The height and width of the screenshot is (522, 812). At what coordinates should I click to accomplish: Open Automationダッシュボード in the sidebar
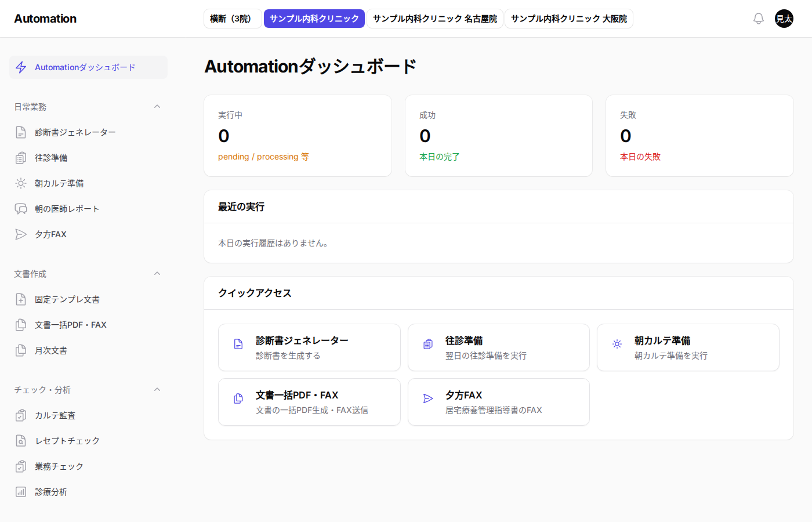[88, 67]
